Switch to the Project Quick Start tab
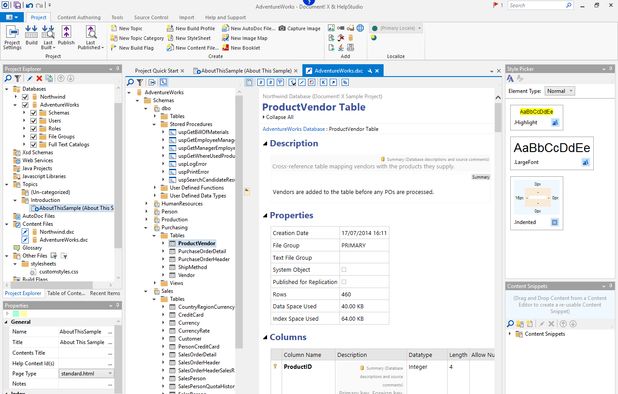618x394 pixels. (x=156, y=71)
